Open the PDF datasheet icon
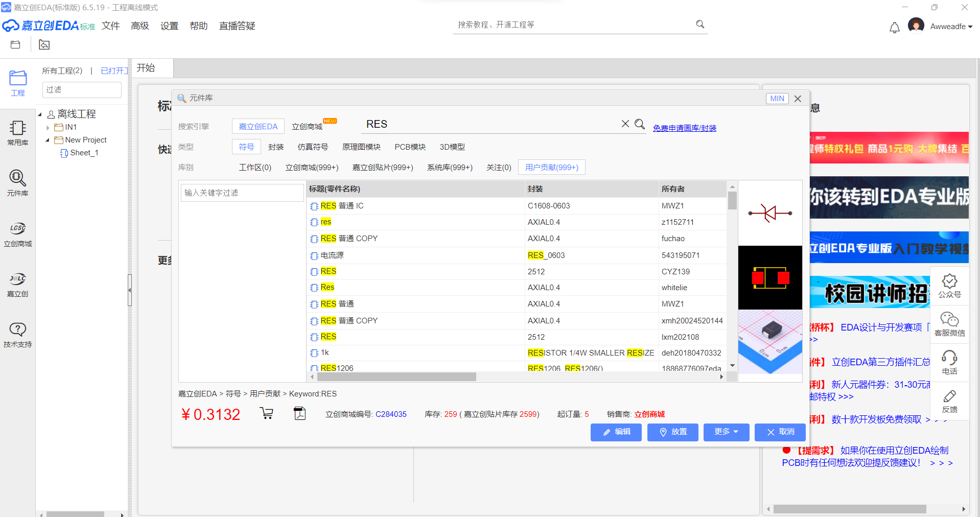980x517 pixels. 300,413
